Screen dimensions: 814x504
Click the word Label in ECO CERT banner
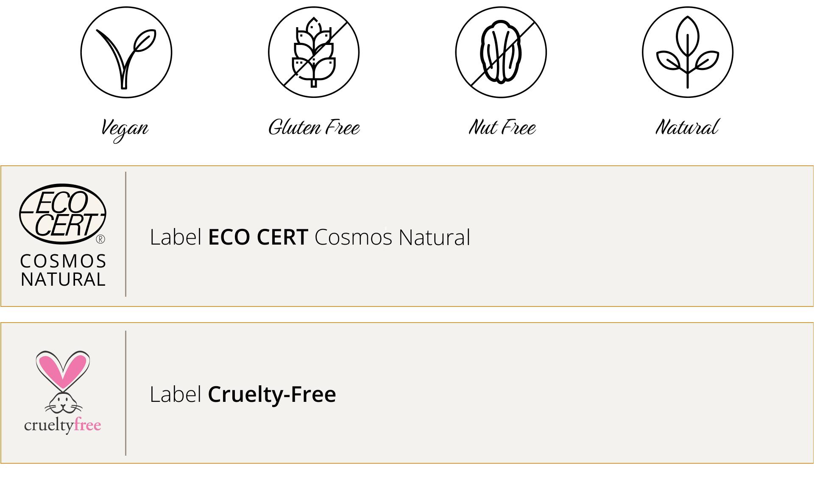(176, 237)
